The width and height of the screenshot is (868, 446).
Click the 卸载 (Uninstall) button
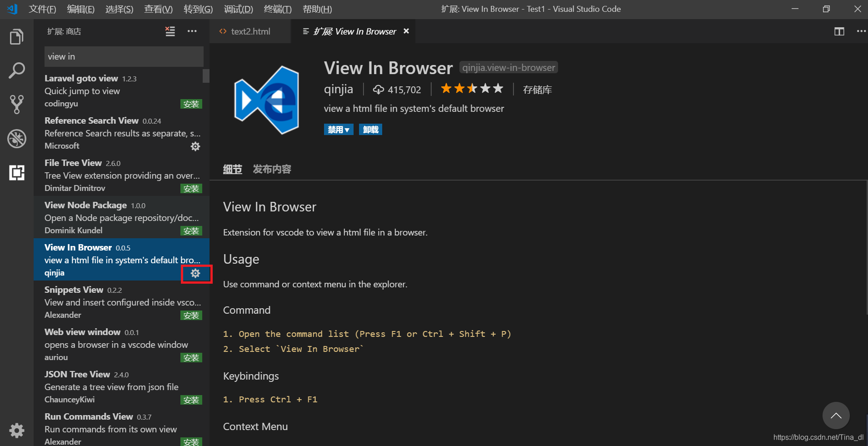370,130
